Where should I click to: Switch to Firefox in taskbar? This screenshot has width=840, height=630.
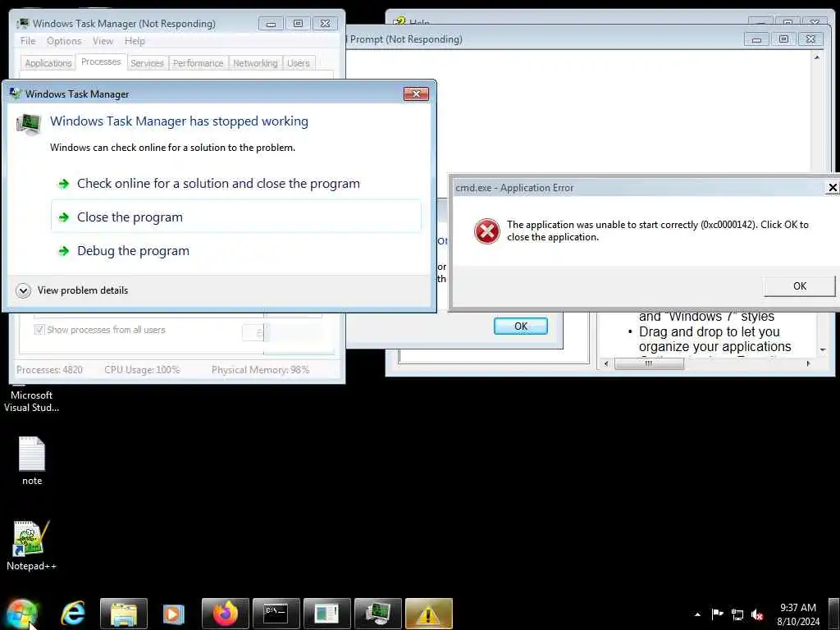(225, 614)
